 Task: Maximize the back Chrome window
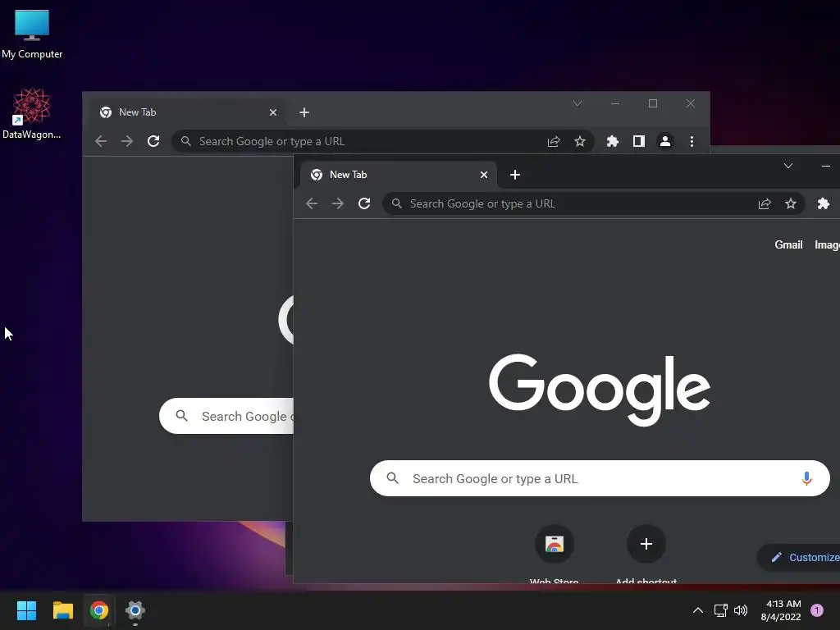tap(652, 103)
